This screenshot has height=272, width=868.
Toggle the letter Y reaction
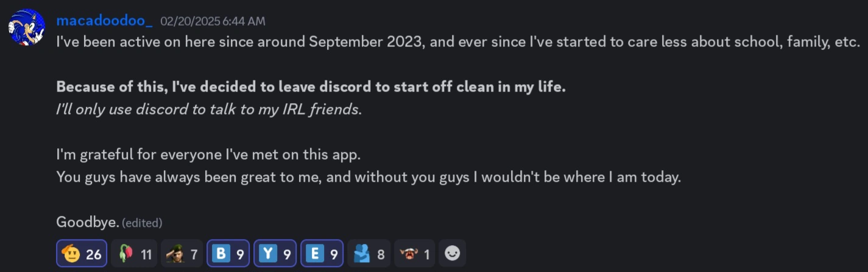(275, 254)
